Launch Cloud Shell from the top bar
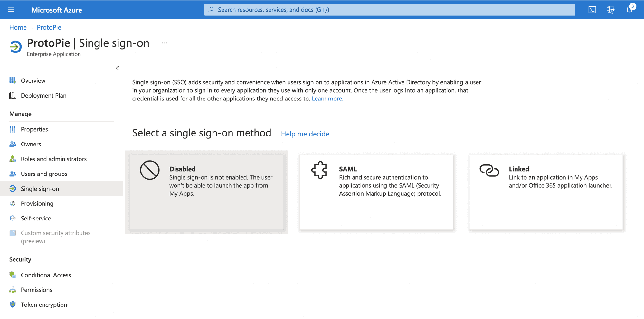The image size is (644, 319). (x=592, y=9)
